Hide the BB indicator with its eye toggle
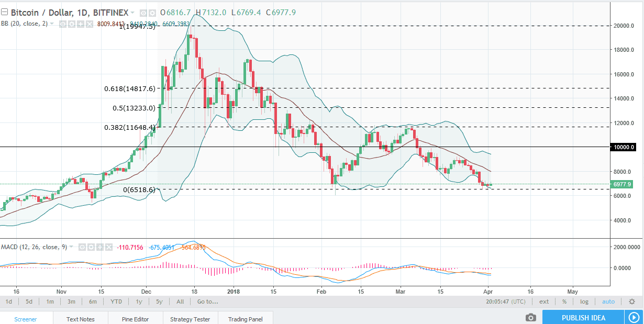Screen dimensions: 644x324 (63, 24)
